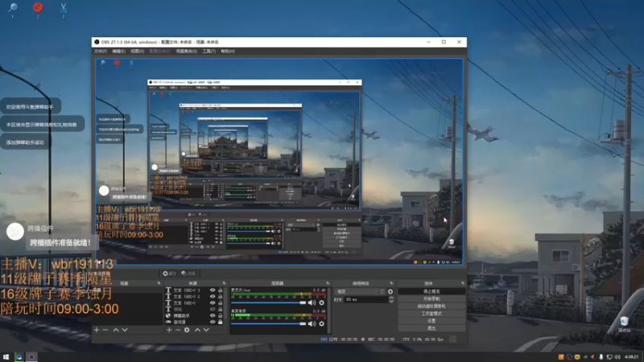Image resolution: width=644 pixels, height=362 pixels.
Task: Adjust the 桌面音频 volume slider
Action: 269,324
